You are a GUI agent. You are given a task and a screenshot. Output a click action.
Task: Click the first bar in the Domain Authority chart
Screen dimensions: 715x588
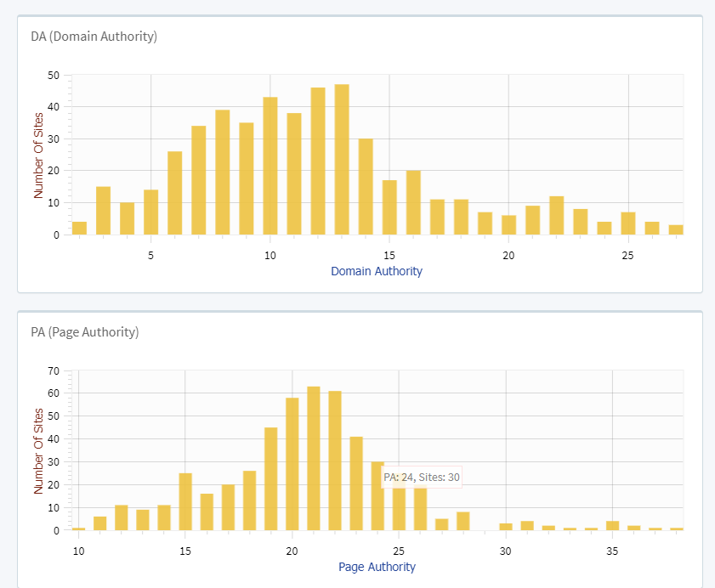point(79,228)
